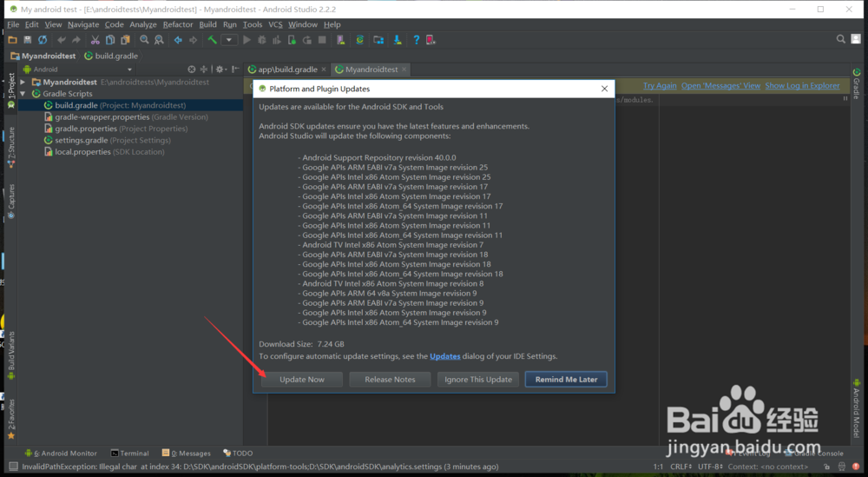Click the Stop square icon
Viewport: 868px width, 477px height.
coord(322,40)
